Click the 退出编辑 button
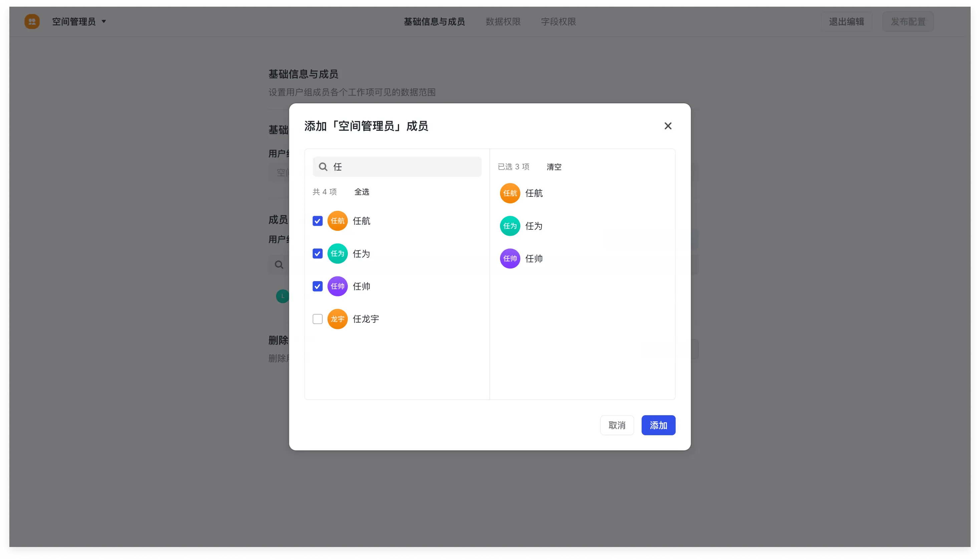980x559 pixels. (x=846, y=21)
